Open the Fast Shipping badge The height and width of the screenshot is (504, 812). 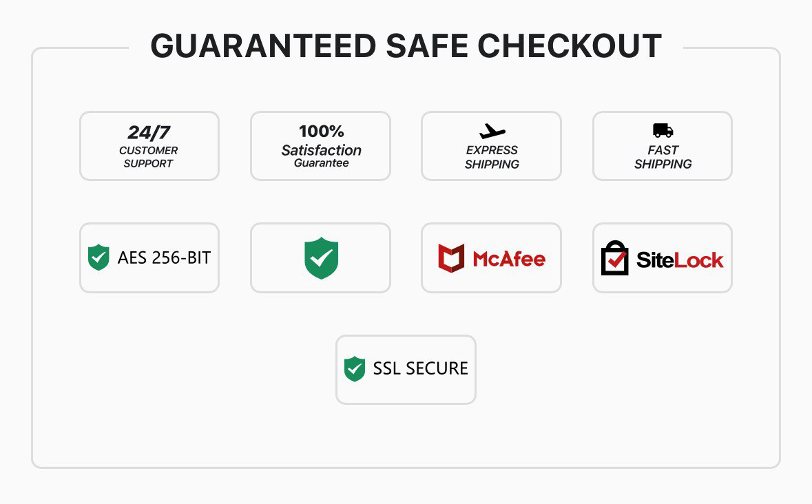pos(663,146)
